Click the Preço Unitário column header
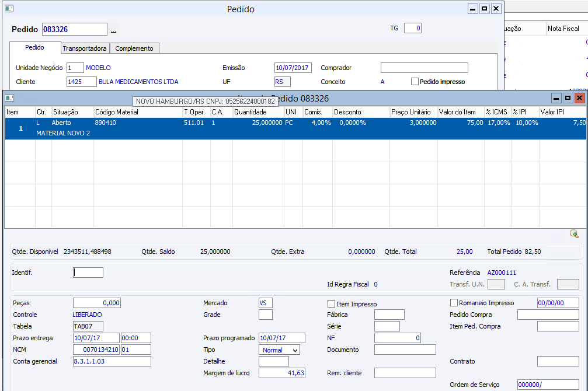The height and width of the screenshot is (391, 588). [412, 111]
